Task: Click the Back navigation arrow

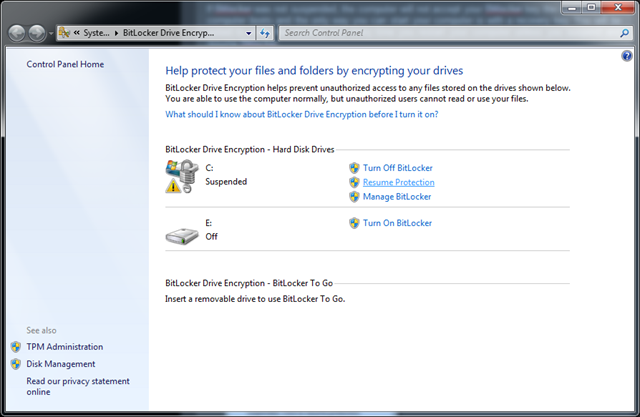Action: [17, 33]
